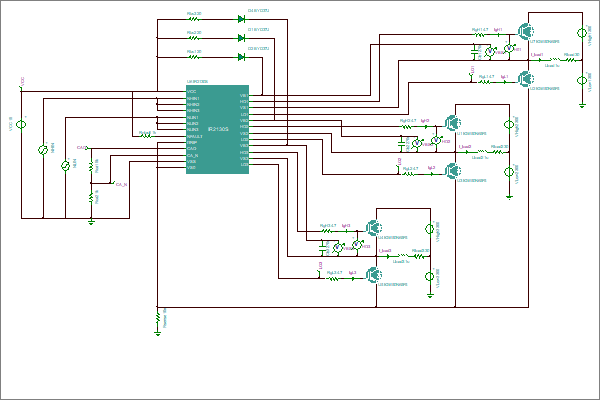600x400 pixels.
Task: Click the CAO net label left of Rca1
Action: pyautogui.click(x=82, y=148)
